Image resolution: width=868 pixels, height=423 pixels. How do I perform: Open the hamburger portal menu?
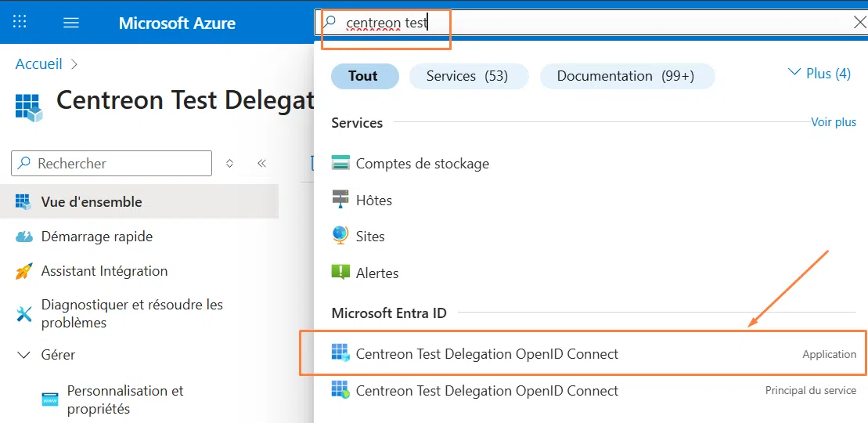(71, 23)
